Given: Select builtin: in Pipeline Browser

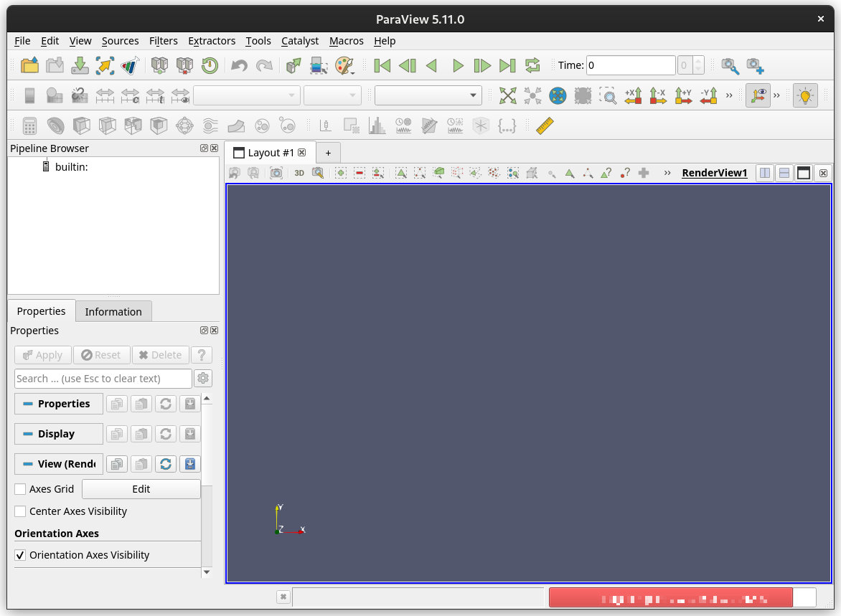Looking at the screenshot, I should pyautogui.click(x=71, y=167).
